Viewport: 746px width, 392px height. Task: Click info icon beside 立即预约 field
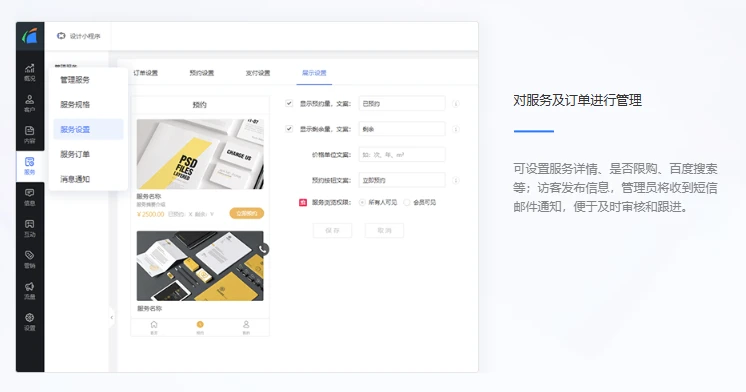(456, 180)
